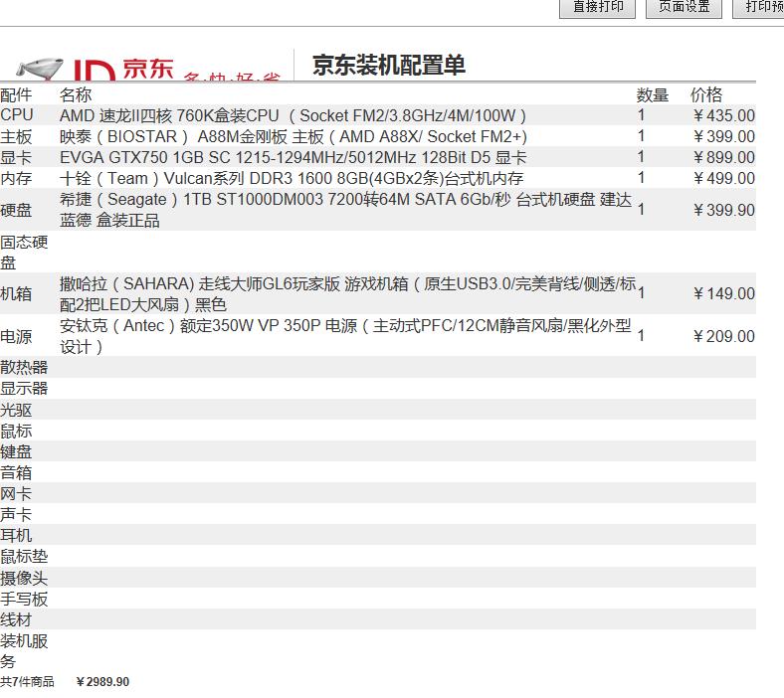
Task: Click the 直接打印 button
Action: (597, 8)
